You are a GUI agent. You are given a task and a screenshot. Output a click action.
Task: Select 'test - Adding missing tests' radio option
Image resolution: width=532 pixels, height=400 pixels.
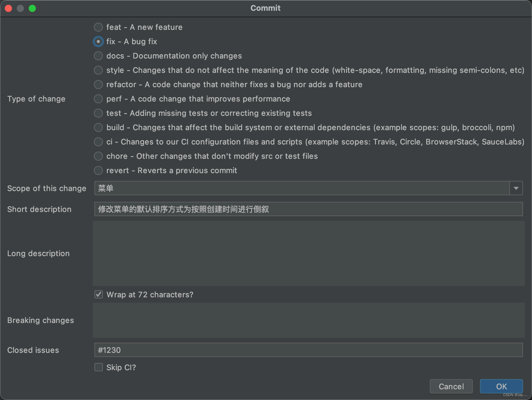coord(98,113)
